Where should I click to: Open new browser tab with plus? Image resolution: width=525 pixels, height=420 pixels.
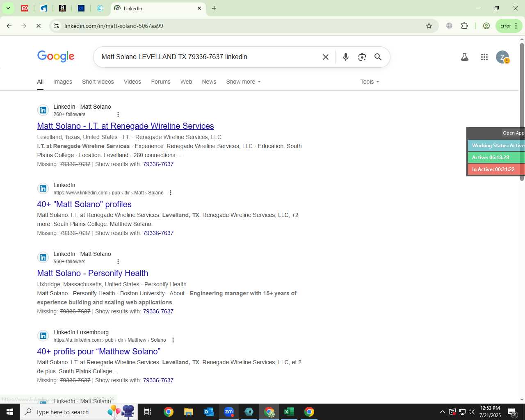(x=214, y=8)
